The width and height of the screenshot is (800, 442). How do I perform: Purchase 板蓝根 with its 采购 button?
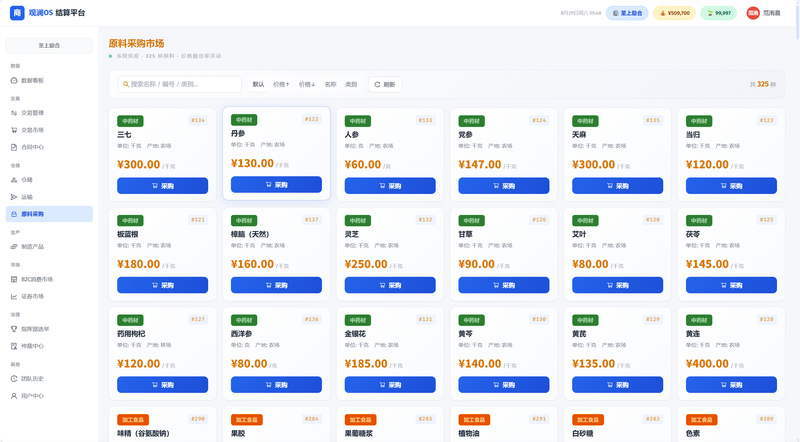coord(163,285)
